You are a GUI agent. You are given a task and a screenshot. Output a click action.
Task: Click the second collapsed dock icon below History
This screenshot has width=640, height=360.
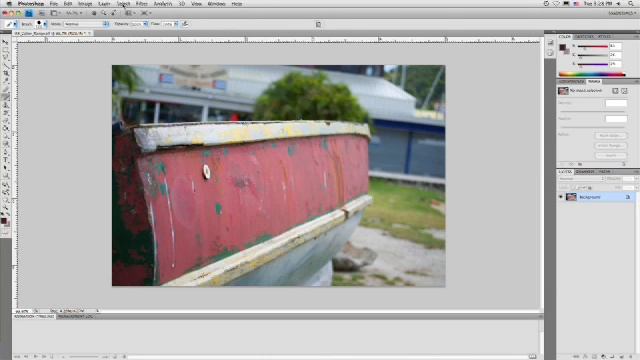(550, 53)
